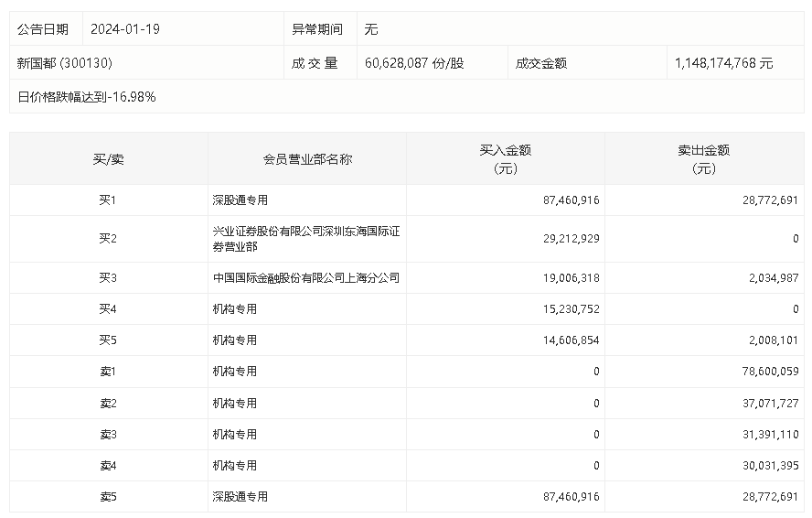The width and height of the screenshot is (812, 518).
Task: Click the 卖3 row label
Action: tap(109, 435)
